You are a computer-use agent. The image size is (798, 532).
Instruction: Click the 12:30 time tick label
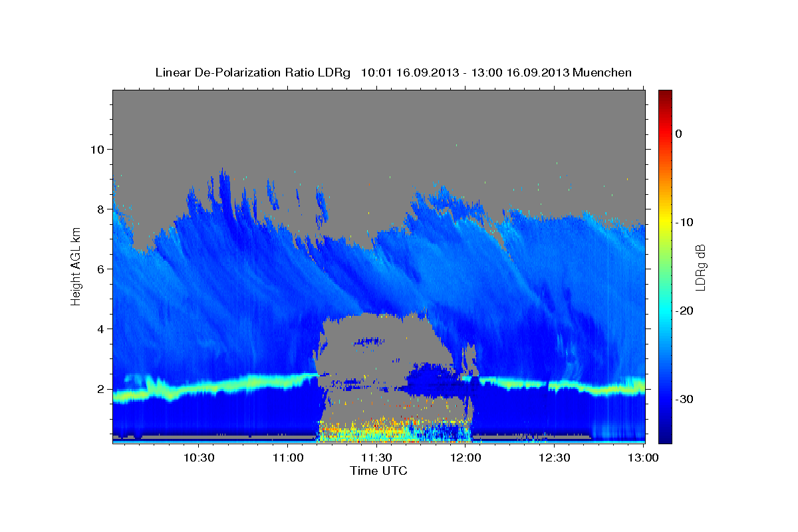pyautogui.click(x=554, y=458)
